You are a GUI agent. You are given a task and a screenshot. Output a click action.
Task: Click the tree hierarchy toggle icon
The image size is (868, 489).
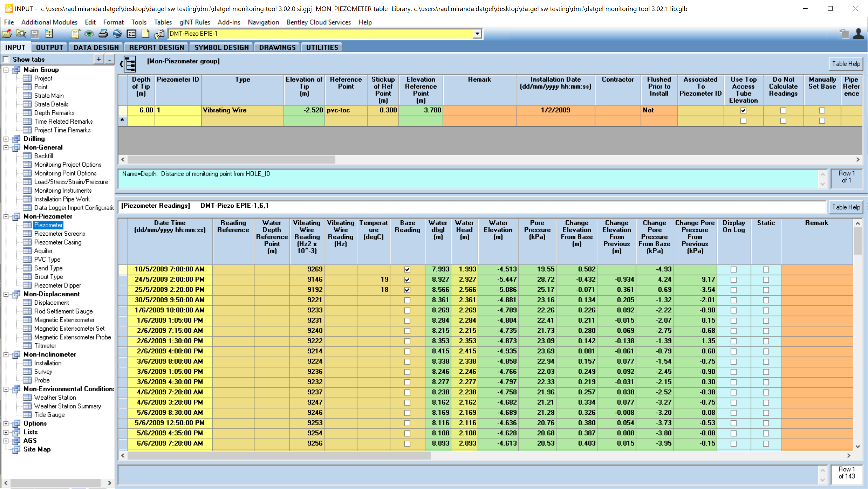(129, 64)
